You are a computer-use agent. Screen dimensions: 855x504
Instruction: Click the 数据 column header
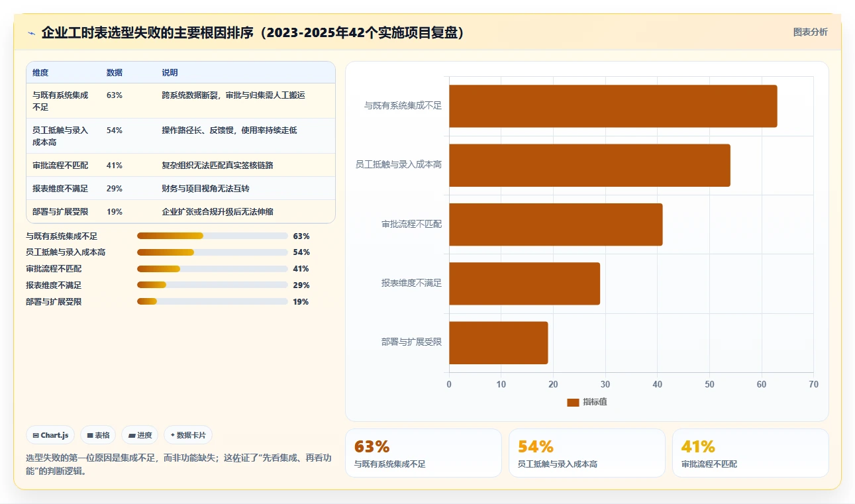[x=115, y=73]
